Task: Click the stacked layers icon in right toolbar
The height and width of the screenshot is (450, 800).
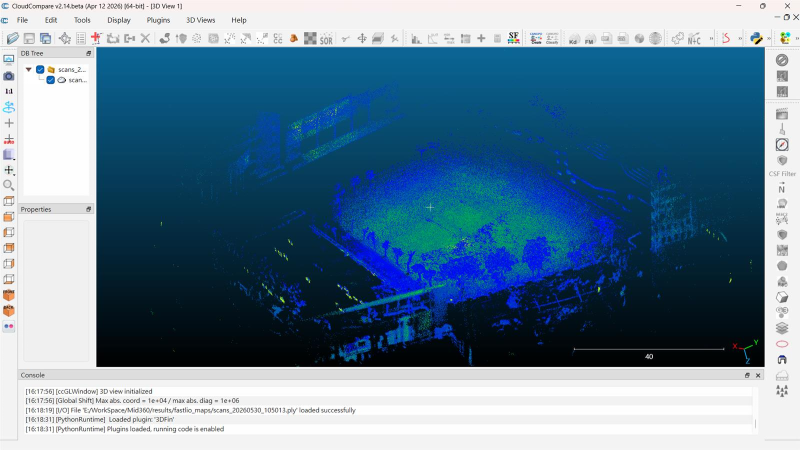Action: (782, 328)
